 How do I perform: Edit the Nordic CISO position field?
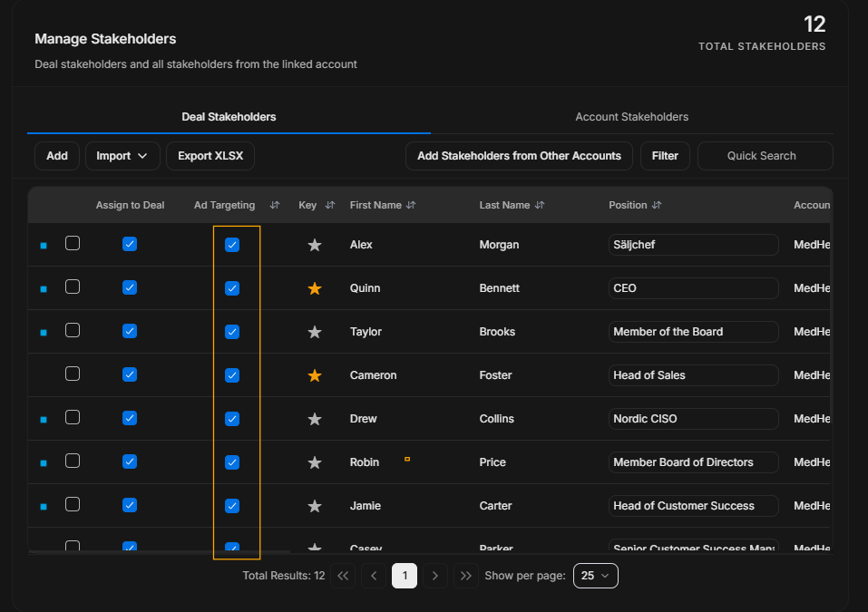click(x=694, y=419)
